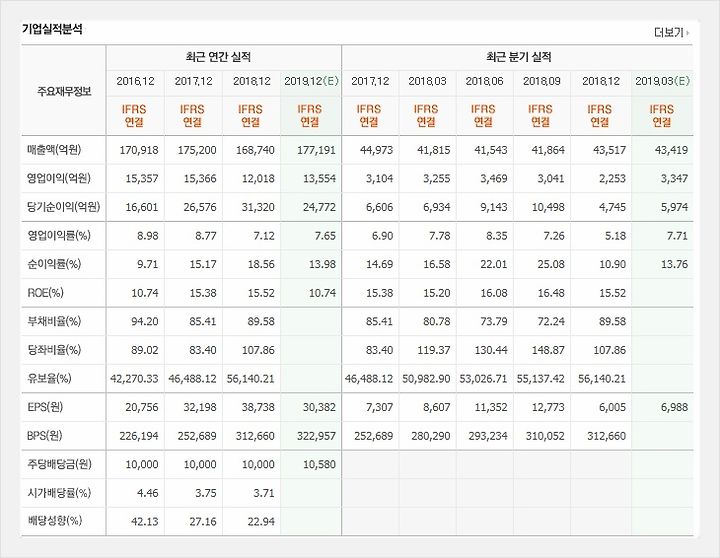Viewport: 720px width, 558px height.
Task: Select operating margin value 8.35
Action: click(496, 236)
